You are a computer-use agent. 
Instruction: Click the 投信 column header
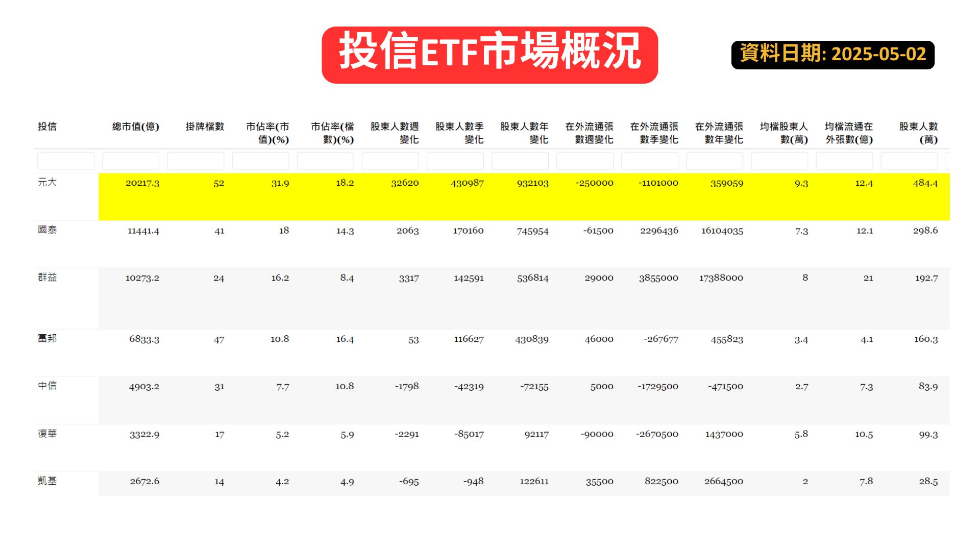coord(47,127)
